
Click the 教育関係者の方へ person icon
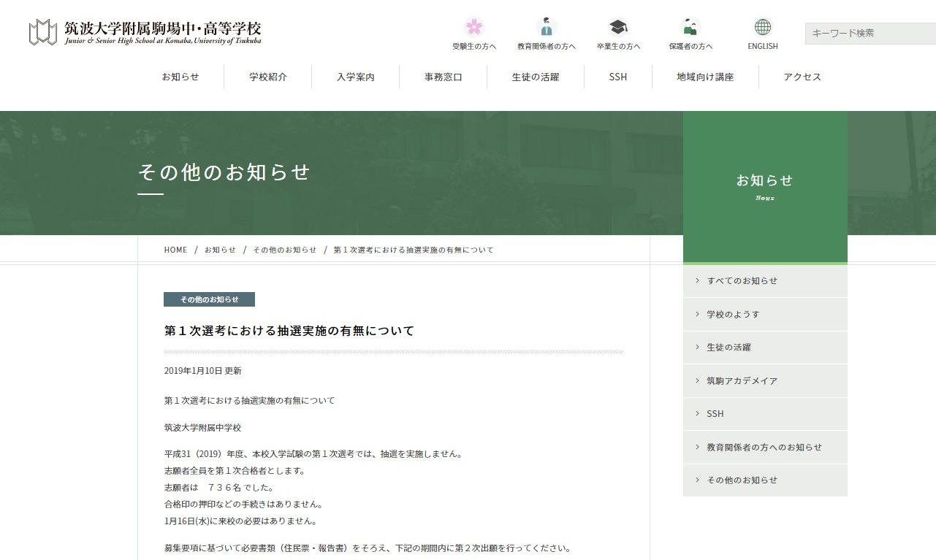[547, 28]
